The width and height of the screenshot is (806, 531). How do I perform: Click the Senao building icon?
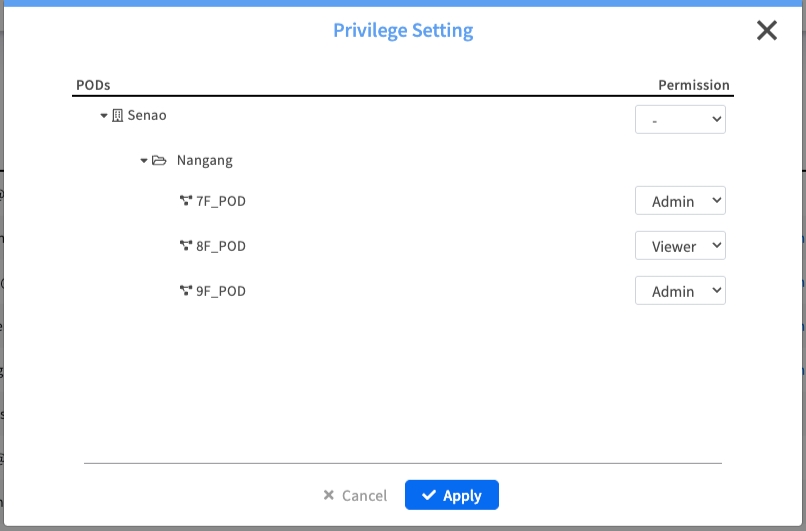[x=117, y=116]
